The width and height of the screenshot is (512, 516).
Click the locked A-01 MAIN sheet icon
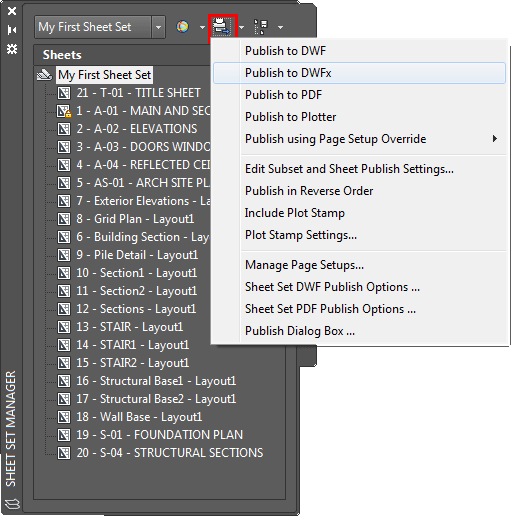tap(64, 111)
